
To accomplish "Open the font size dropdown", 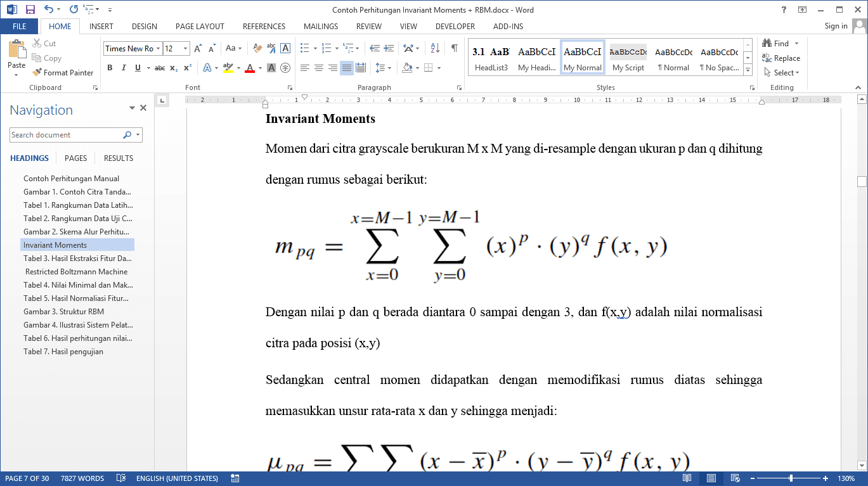I will pyautogui.click(x=185, y=49).
